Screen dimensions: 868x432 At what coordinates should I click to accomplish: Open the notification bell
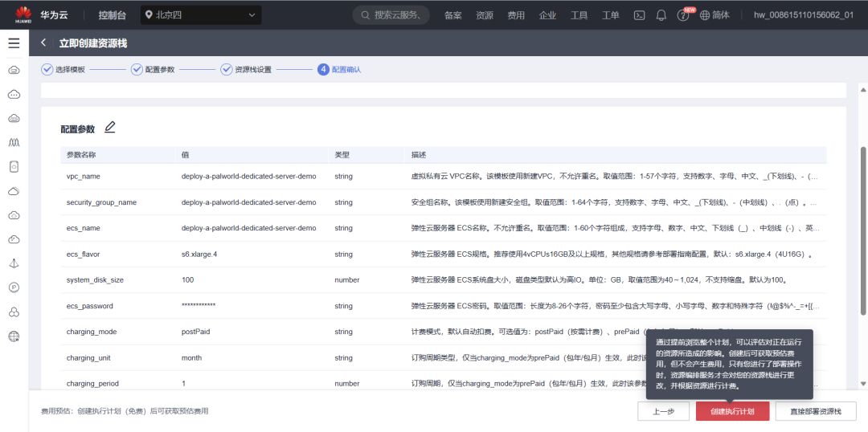pyautogui.click(x=661, y=15)
